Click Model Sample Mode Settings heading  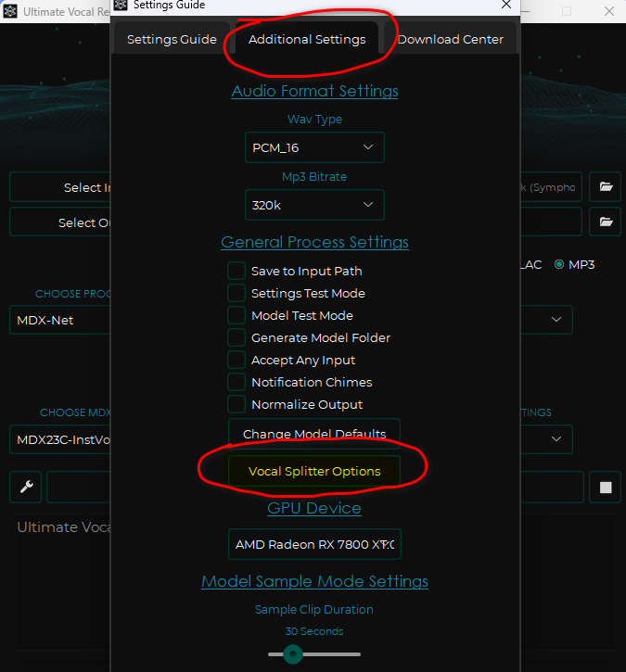click(314, 581)
